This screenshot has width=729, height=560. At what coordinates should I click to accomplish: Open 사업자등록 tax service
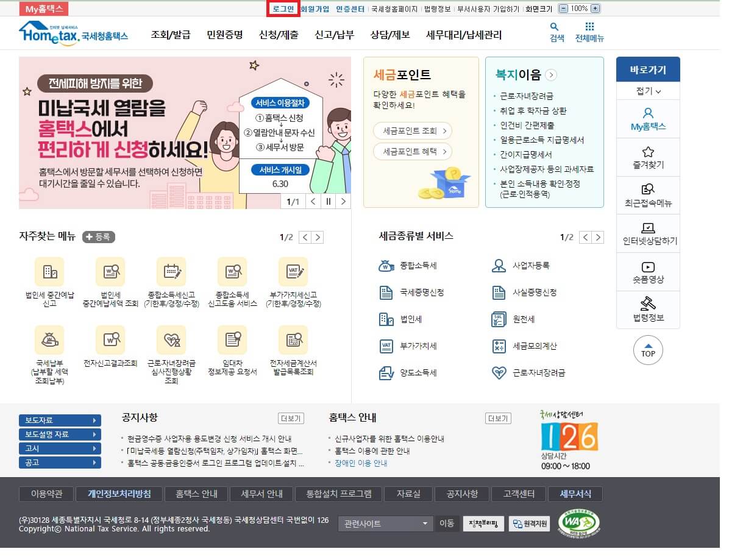click(521, 266)
